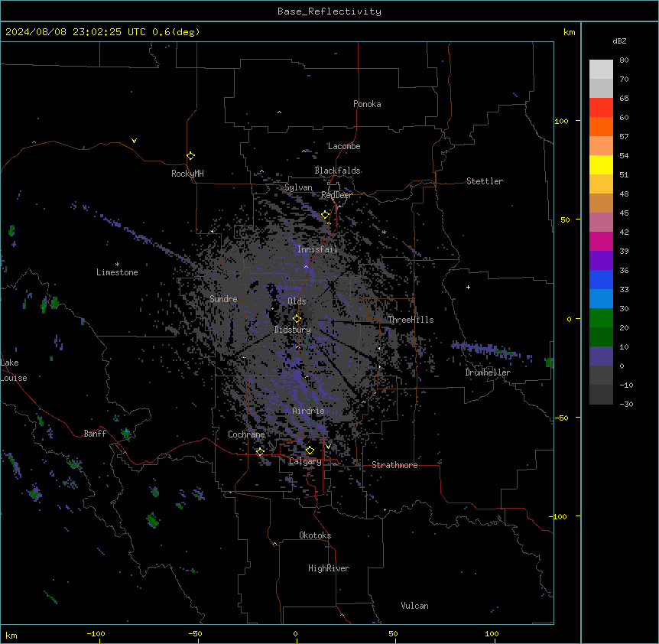Select the light gray 70-80 dBZ swatch
Viewport: 659px width, 644px height.
click(601, 69)
